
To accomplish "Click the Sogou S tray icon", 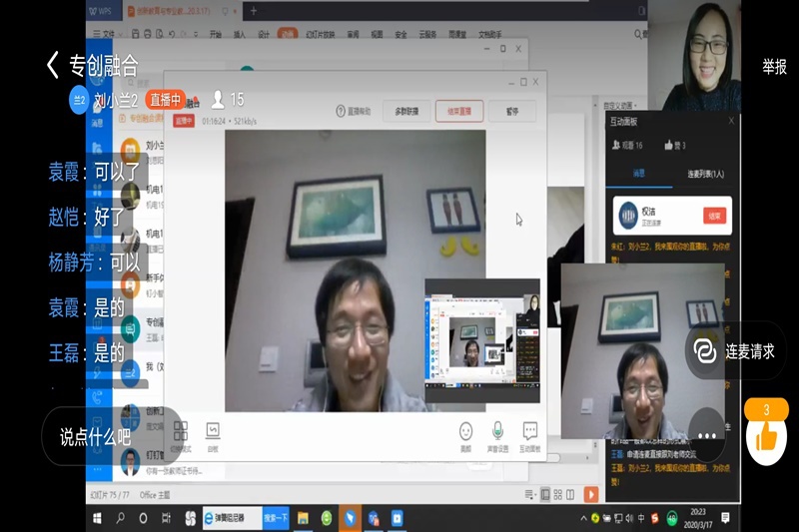I will pos(655,518).
